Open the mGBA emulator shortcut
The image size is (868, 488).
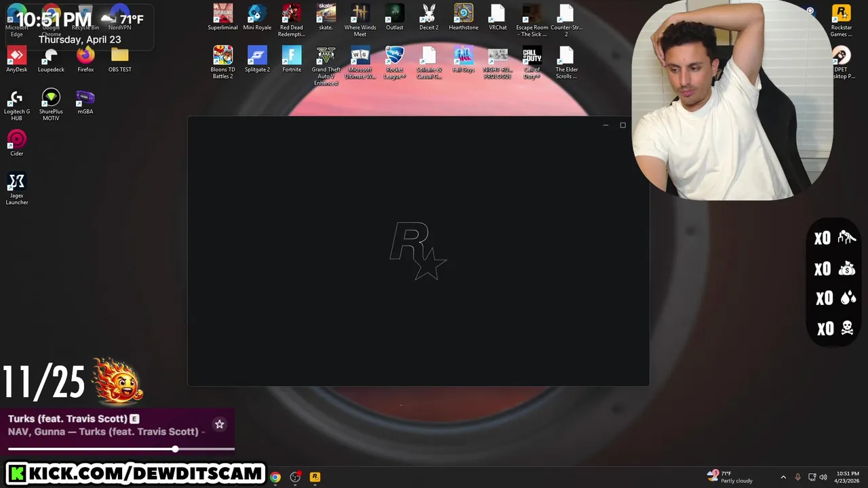coord(85,102)
